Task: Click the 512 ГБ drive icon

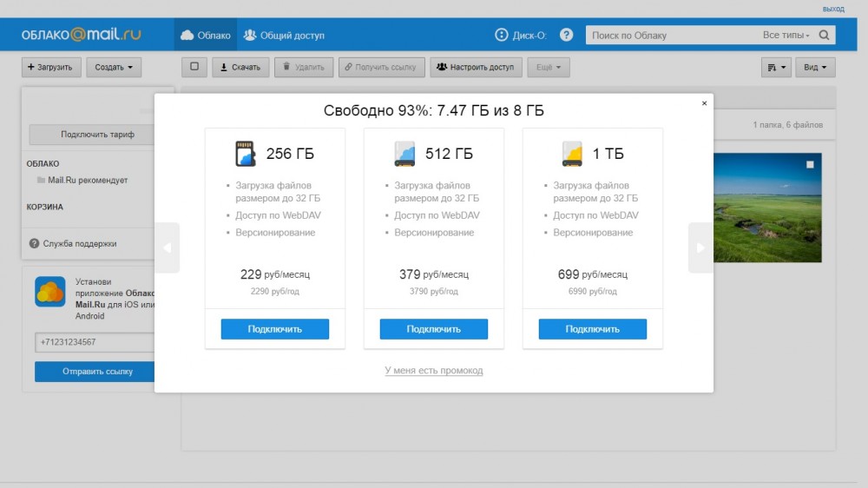Action: pyautogui.click(x=404, y=154)
